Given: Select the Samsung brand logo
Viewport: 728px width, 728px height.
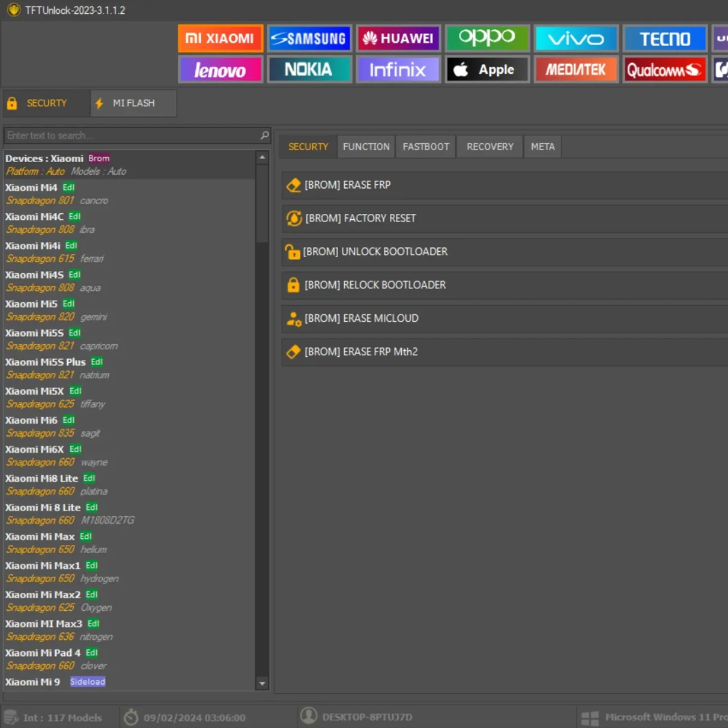Looking at the screenshot, I should click(309, 38).
